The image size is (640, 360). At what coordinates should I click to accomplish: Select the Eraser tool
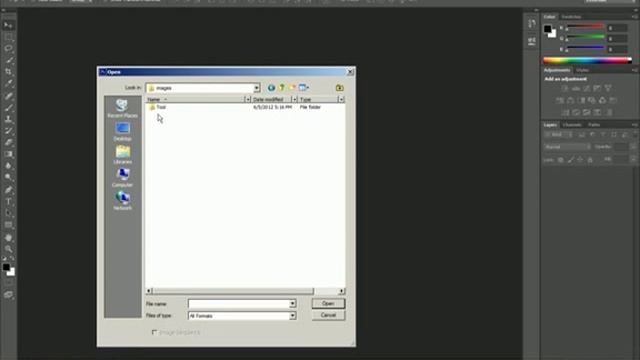[8, 142]
